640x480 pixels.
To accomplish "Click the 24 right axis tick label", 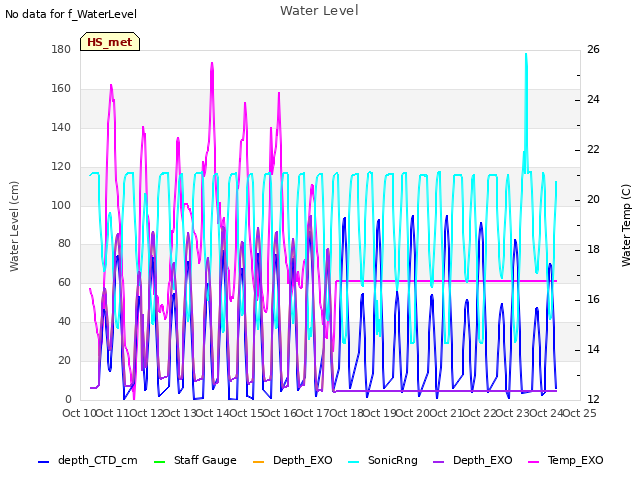I will pyautogui.click(x=593, y=99).
